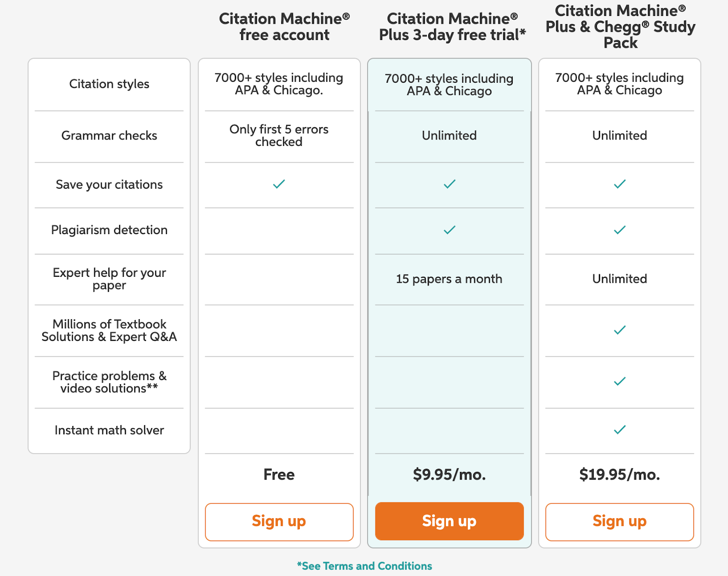728x576 pixels.
Task: Click the Study Pack Plagiarism detection checkmark
Action: 620,230
